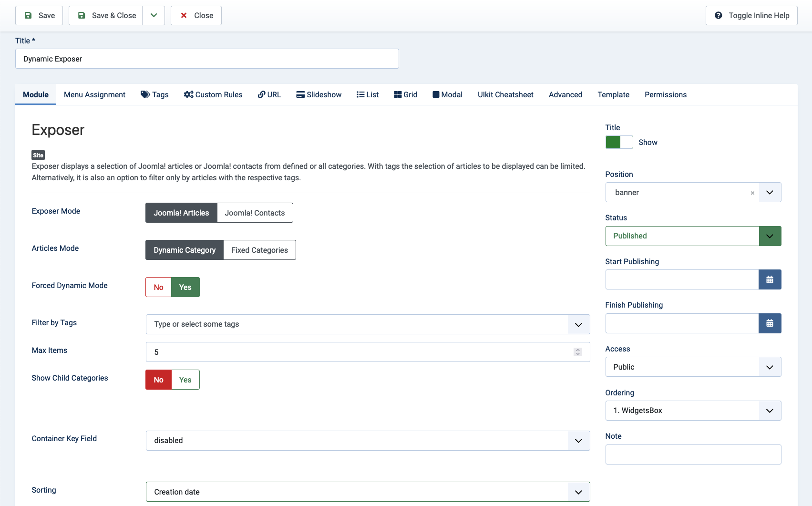Open the Sorting dropdown
Screen dimensions: 812x506
coord(368,492)
